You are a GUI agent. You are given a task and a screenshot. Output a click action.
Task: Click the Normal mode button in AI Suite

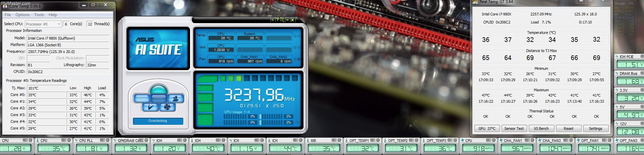tap(158, 98)
